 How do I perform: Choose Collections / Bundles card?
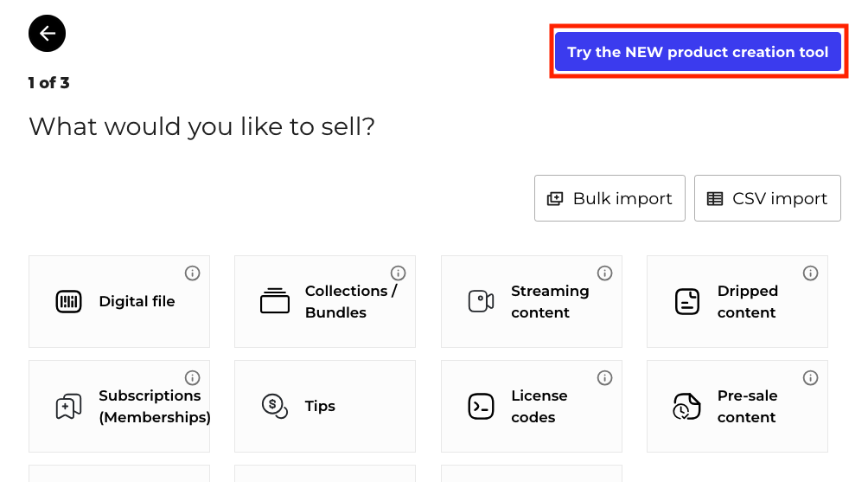pos(325,302)
